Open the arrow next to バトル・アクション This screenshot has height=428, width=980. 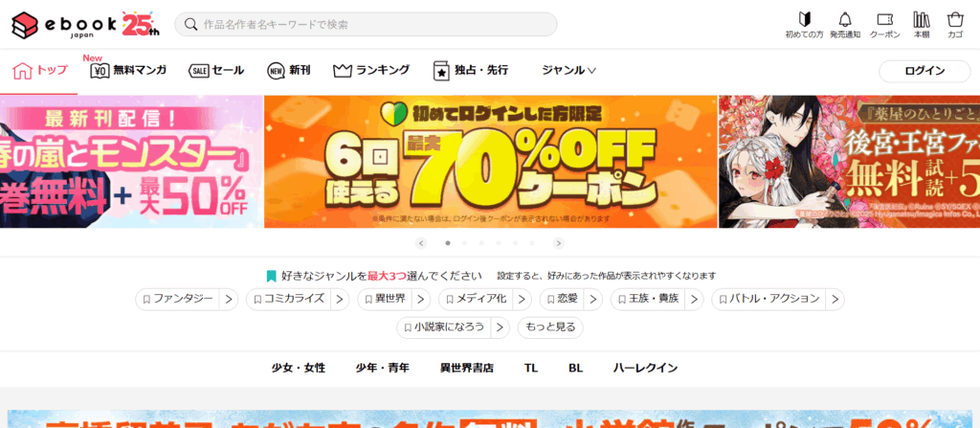(835, 299)
